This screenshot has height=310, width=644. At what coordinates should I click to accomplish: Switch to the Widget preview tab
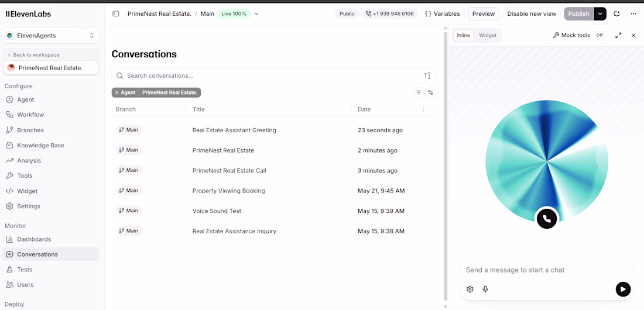coord(488,35)
